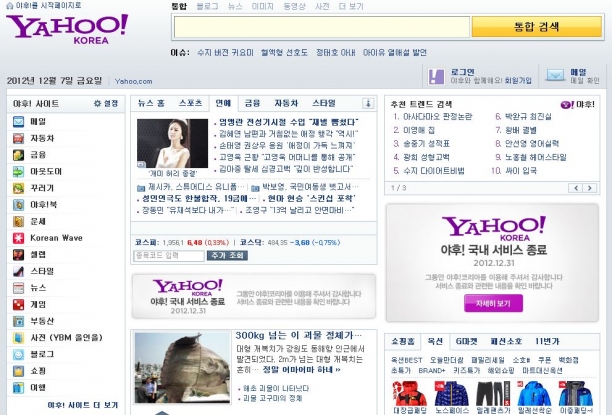
Task: Open the Yahoo.com link beside the date
Action: [x=133, y=82]
